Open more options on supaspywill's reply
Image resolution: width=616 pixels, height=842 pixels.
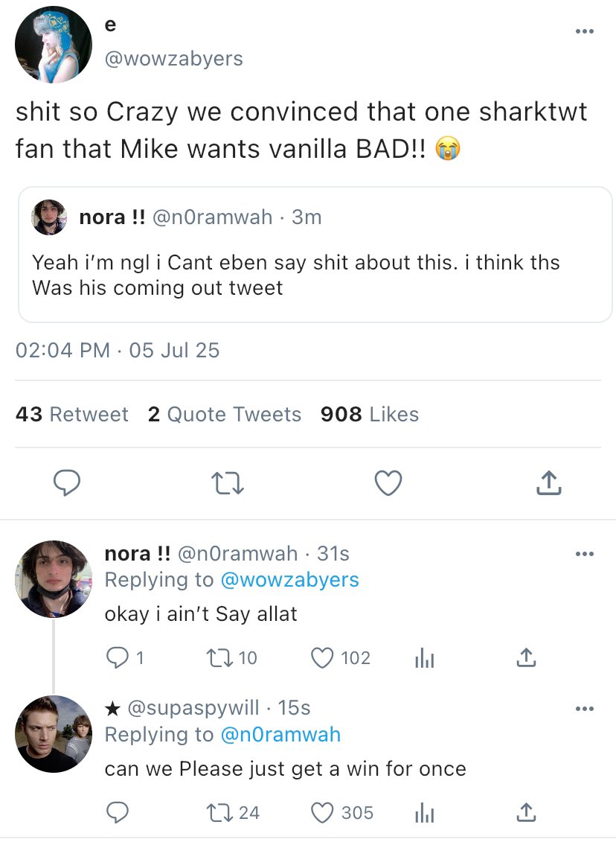(585, 709)
